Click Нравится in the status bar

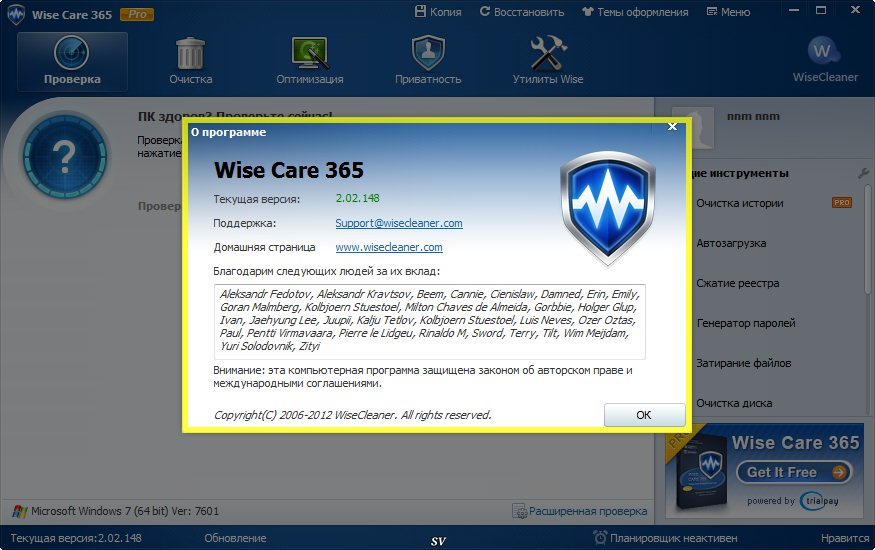pos(844,538)
